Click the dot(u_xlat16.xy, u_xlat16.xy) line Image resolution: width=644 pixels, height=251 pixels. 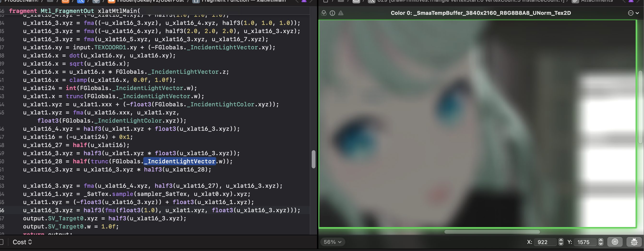(x=99, y=56)
